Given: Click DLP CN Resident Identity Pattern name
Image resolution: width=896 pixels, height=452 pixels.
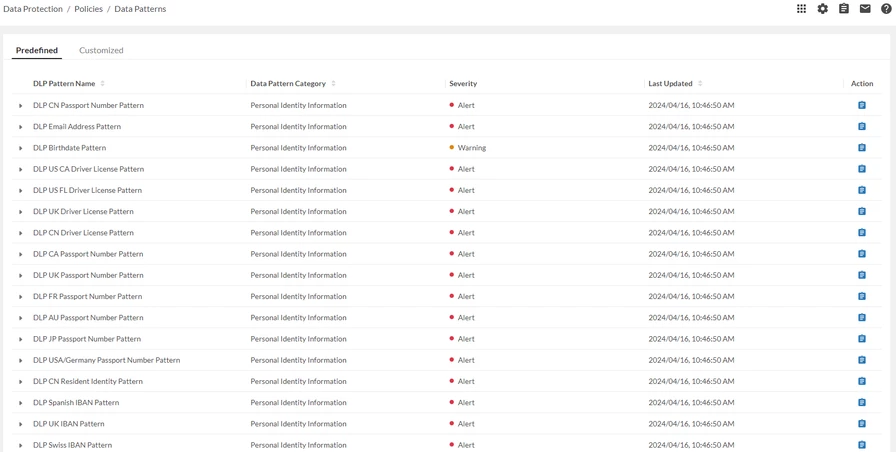Looking at the screenshot, I should point(88,381).
